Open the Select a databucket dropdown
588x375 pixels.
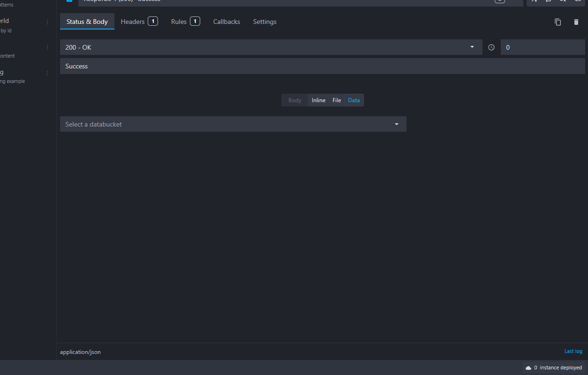(233, 124)
